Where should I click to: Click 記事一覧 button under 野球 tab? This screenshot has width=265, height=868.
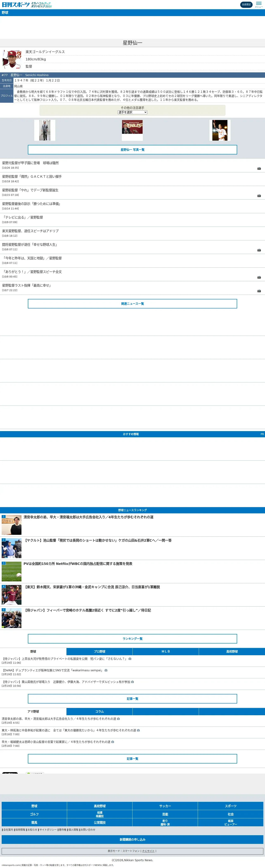pos(132,699)
